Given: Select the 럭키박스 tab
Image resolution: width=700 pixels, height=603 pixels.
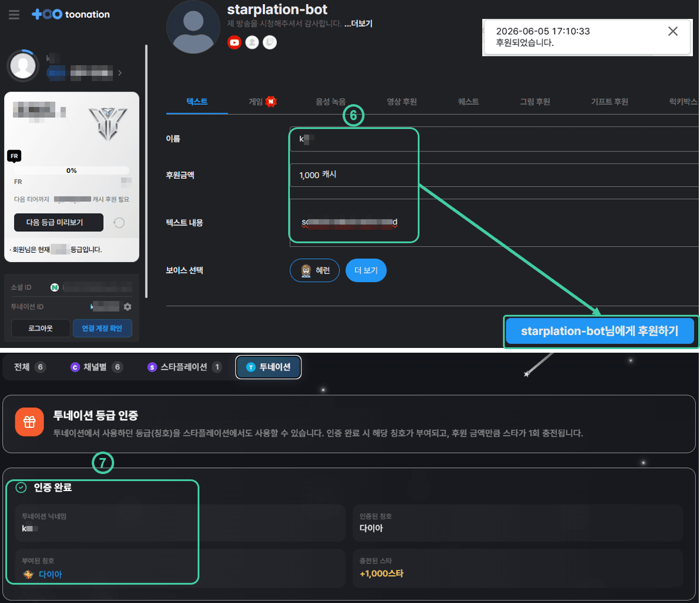Looking at the screenshot, I should 683,102.
